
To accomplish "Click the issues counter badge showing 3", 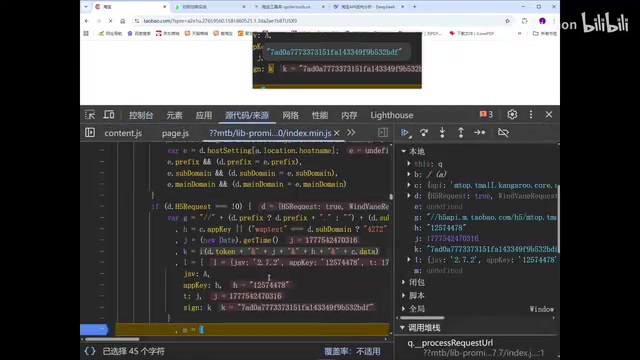I will 486,115.
